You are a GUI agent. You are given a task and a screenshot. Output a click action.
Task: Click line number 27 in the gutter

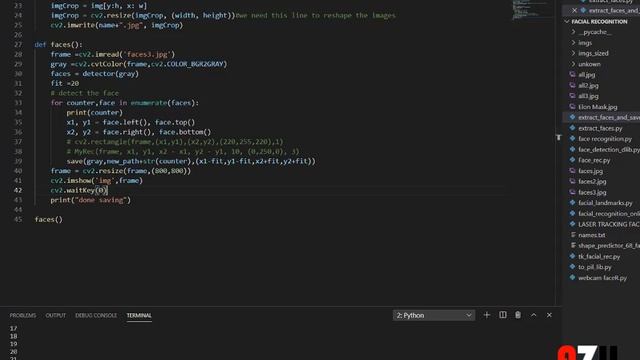point(18,44)
